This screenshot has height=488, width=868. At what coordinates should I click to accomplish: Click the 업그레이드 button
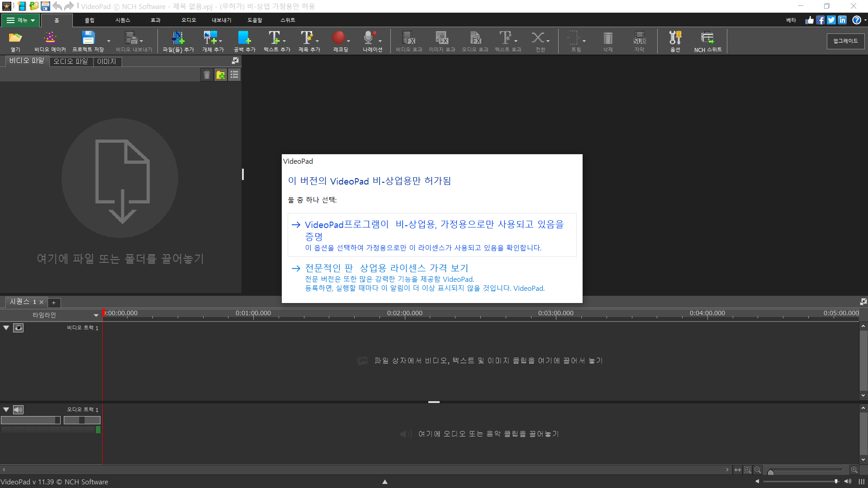pyautogui.click(x=845, y=41)
